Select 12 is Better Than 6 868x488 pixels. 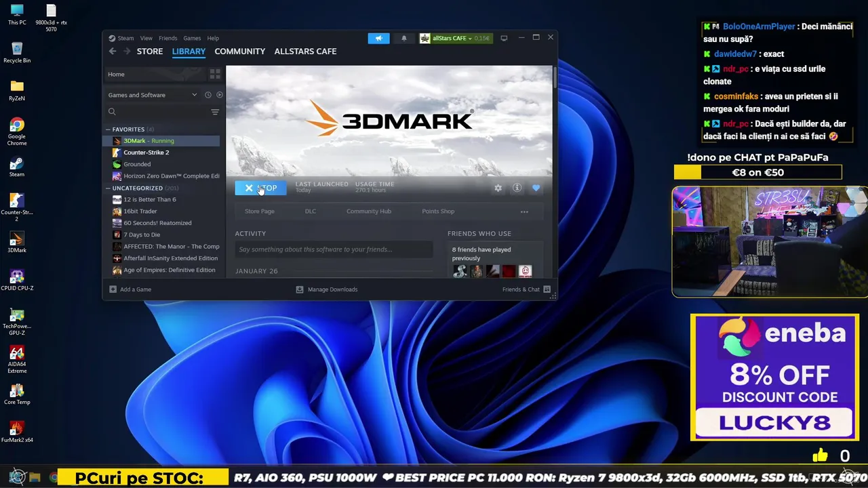coord(161,199)
